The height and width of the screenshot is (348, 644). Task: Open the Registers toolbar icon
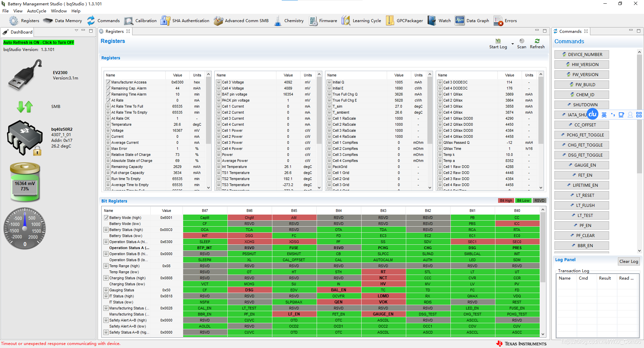[24, 21]
